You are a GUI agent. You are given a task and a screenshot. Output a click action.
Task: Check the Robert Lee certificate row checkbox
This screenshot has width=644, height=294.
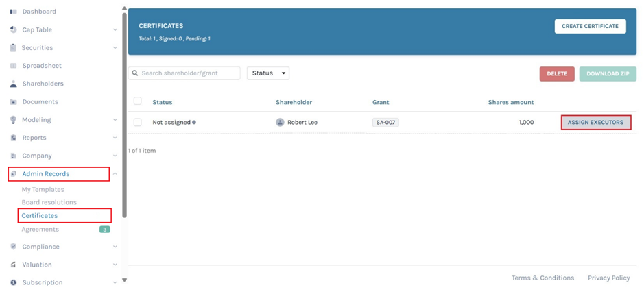[x=138, y=122]
